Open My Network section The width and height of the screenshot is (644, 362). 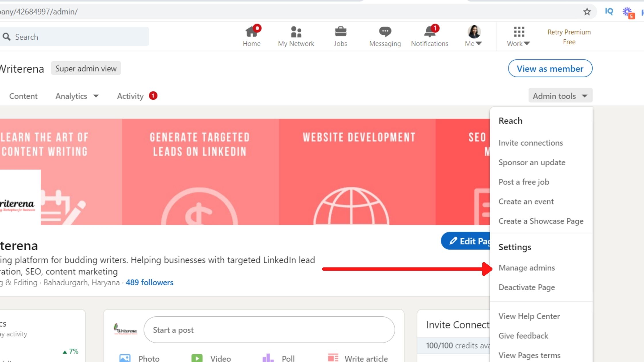296,36
